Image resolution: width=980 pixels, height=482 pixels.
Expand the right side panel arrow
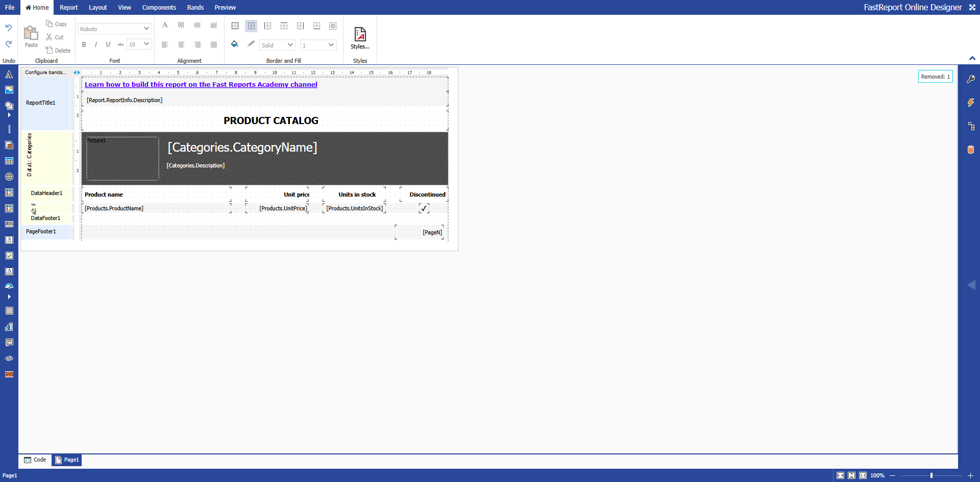point(971,285)
